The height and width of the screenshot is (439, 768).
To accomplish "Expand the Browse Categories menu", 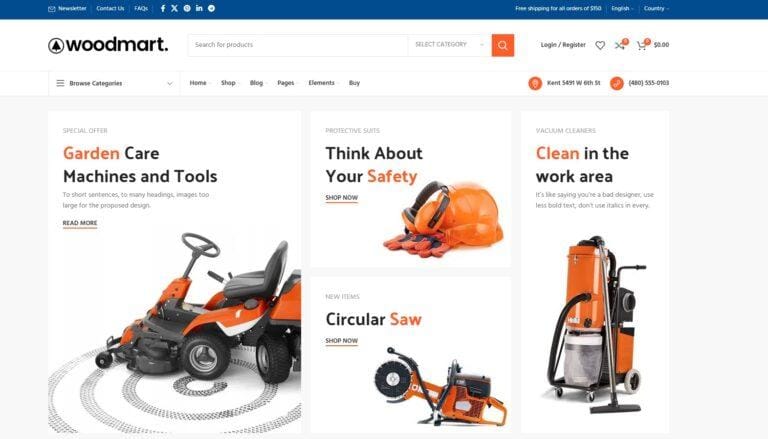I will point(115,83).
